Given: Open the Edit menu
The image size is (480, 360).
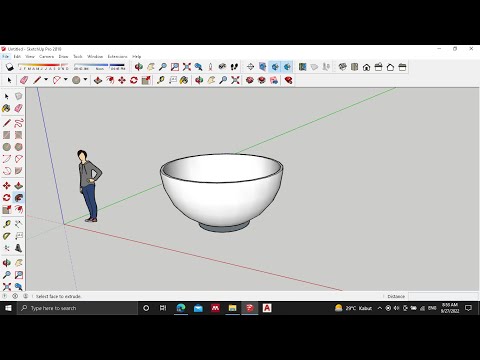Looking at the screenshot, I should click(x=17, y=57).
